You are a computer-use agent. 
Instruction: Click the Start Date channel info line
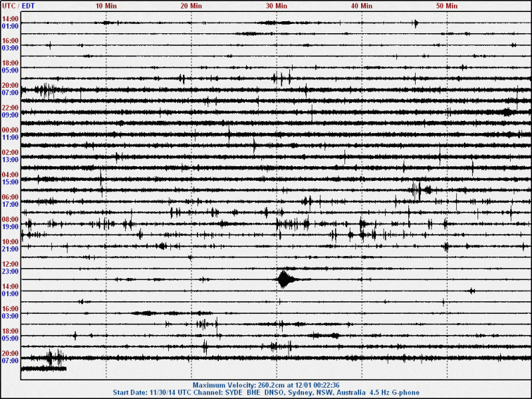[265, 393]
